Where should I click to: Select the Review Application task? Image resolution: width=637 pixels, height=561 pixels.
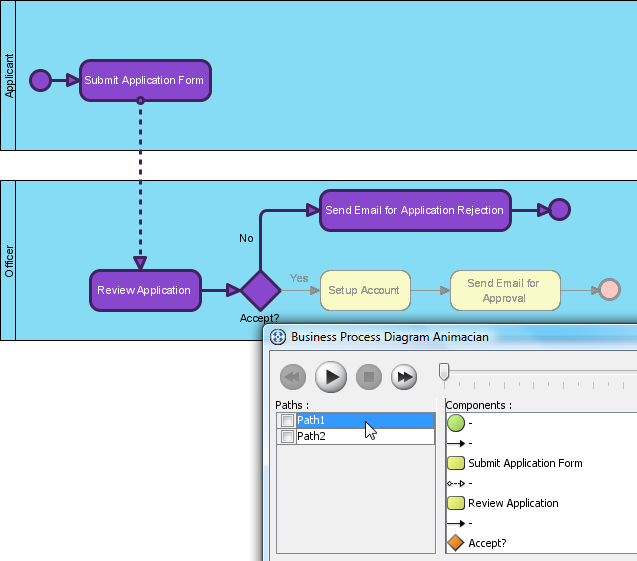tap(145, 290)
